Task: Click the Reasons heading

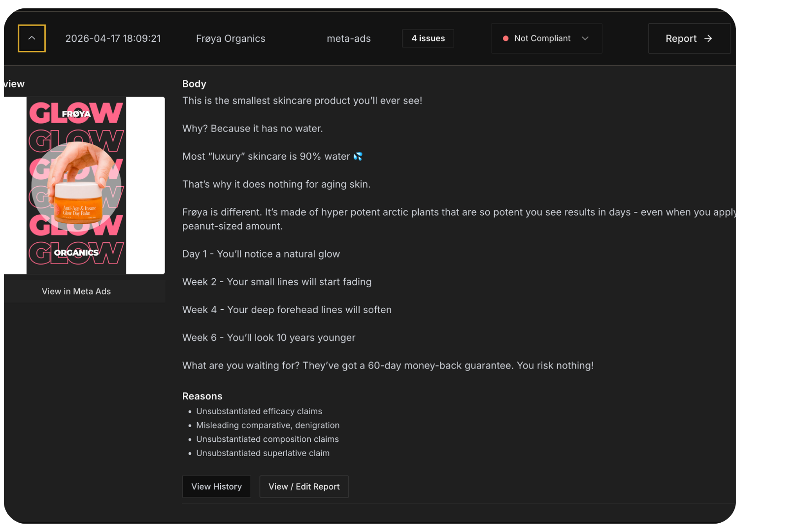Action: point(202,396)
